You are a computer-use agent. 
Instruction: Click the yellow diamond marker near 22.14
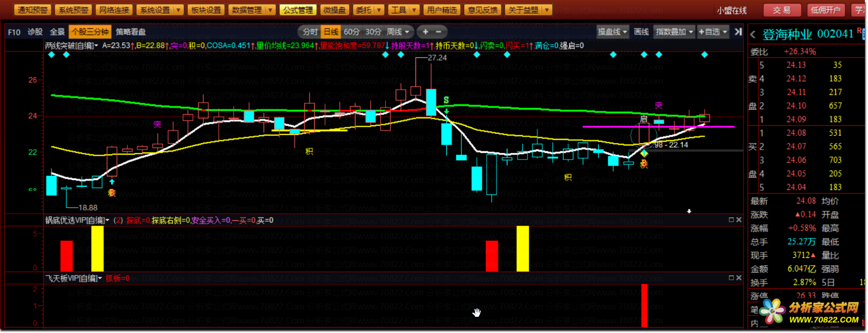[x=644, y=153]
